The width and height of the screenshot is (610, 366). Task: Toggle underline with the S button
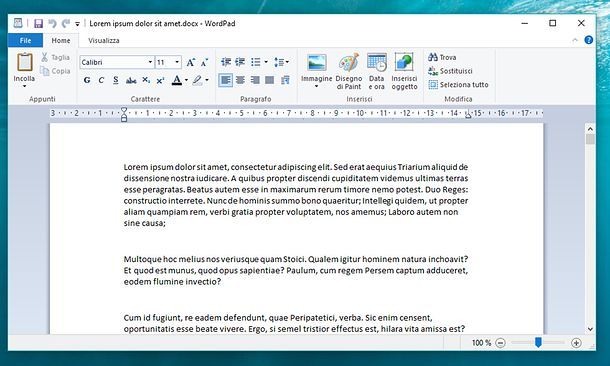[x=116, y=80]
